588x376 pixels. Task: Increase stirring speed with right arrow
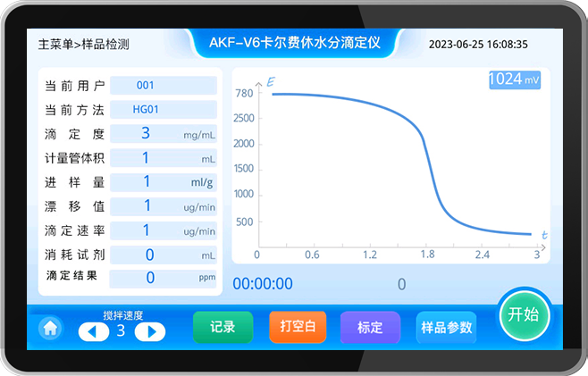point(150,331)
